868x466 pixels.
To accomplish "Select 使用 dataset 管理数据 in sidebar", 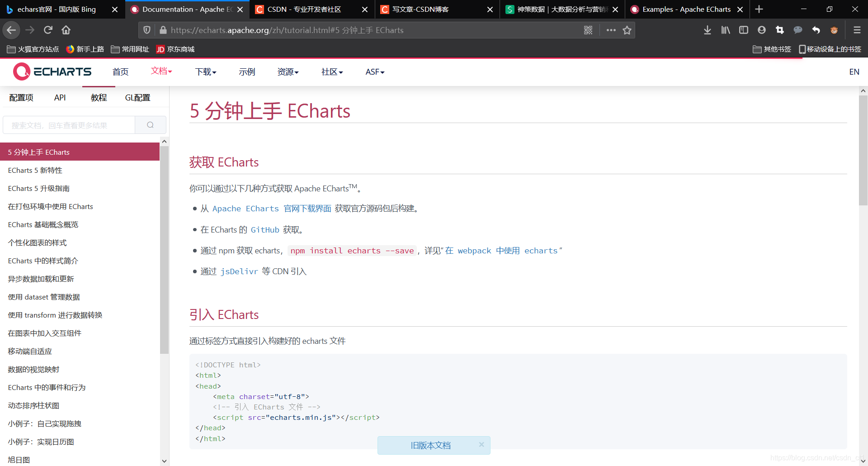I will (x=80, y=297).
